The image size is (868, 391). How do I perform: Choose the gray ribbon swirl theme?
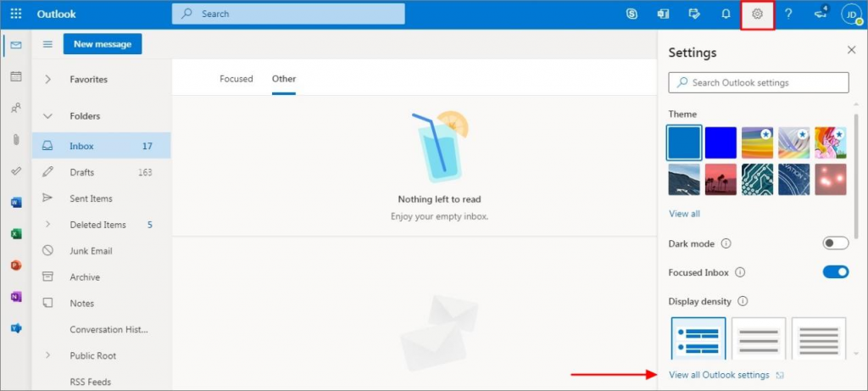click(x=793, y=142)
